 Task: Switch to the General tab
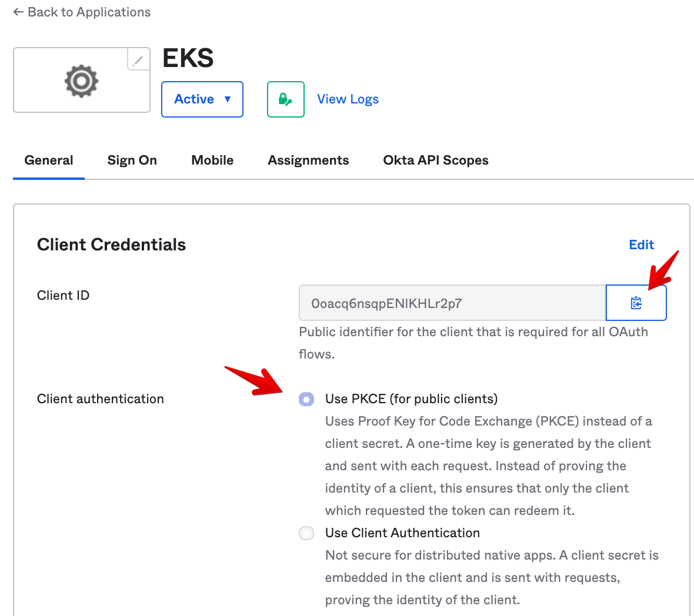click(x=49, y=160)
